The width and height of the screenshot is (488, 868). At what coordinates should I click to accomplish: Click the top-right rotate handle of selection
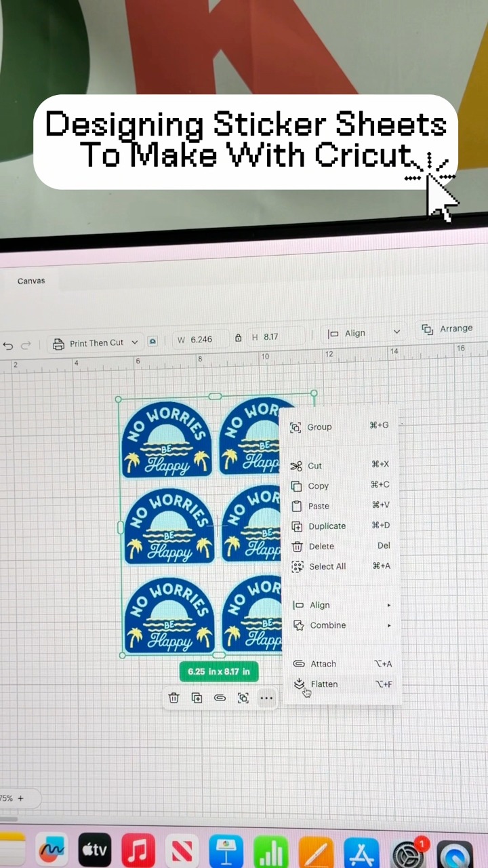click(x=314, y=393)
